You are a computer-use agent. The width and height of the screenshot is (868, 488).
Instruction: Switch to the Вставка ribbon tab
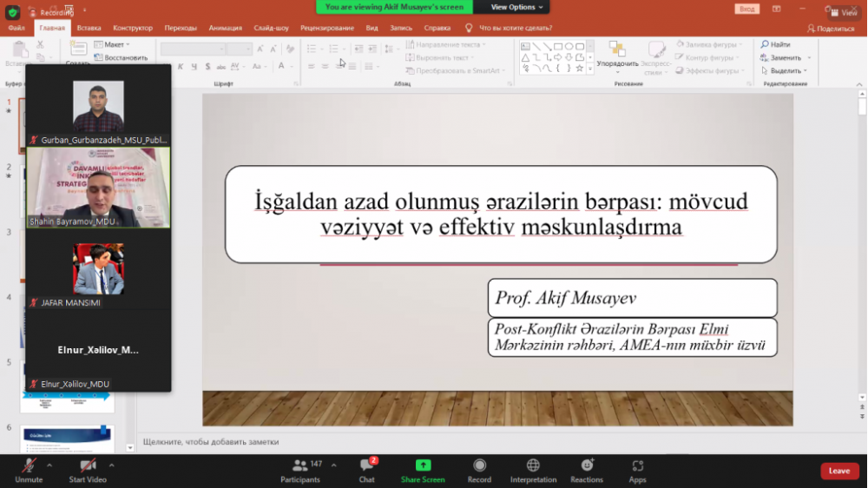pos(89,28)
